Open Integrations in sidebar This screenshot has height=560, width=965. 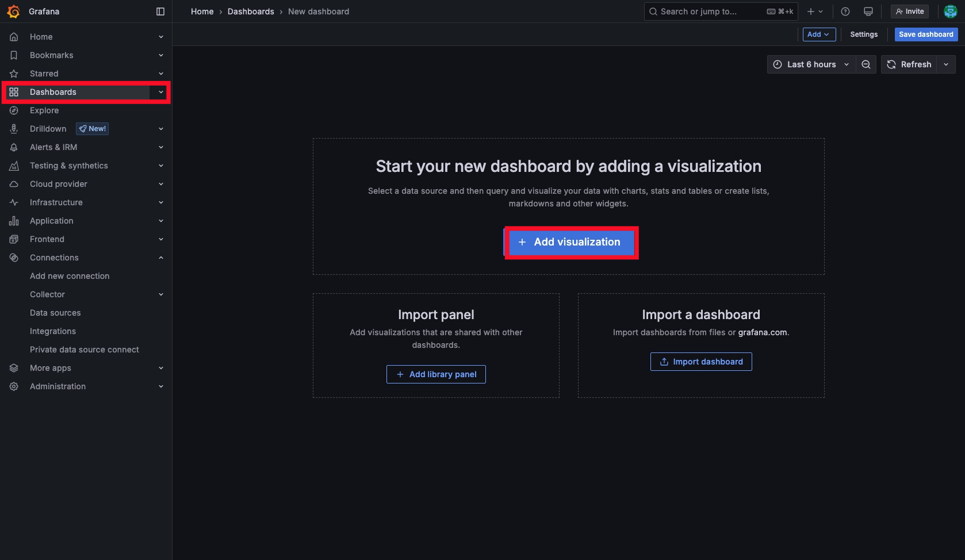pyautogui.click(x=53, y=331)
